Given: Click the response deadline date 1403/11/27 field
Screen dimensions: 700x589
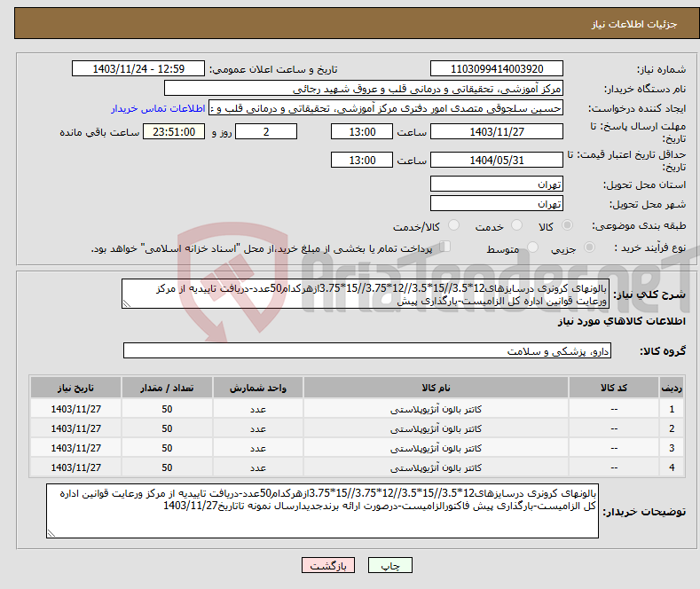Looking at the screenshot, I should point(497,131).
